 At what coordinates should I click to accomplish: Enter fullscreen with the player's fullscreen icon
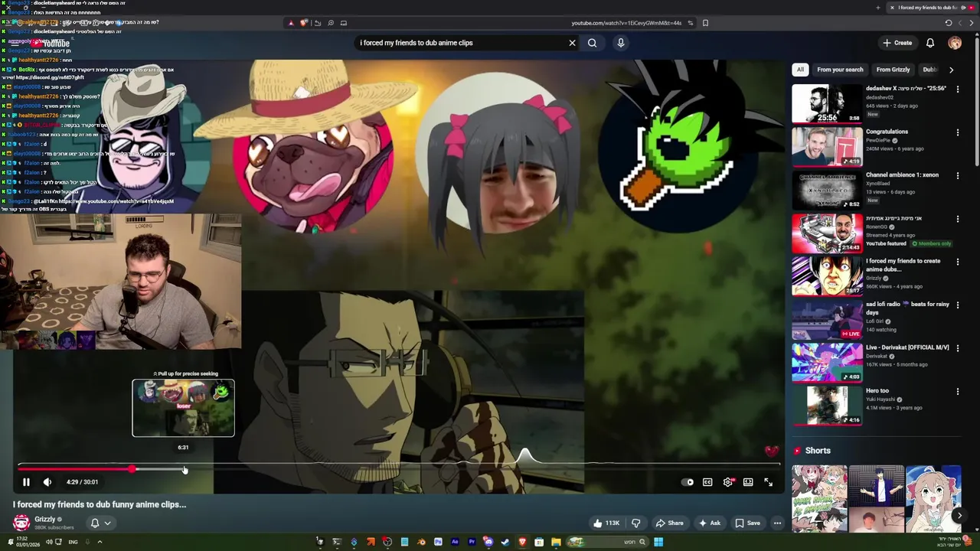click(x=769, y=482)
